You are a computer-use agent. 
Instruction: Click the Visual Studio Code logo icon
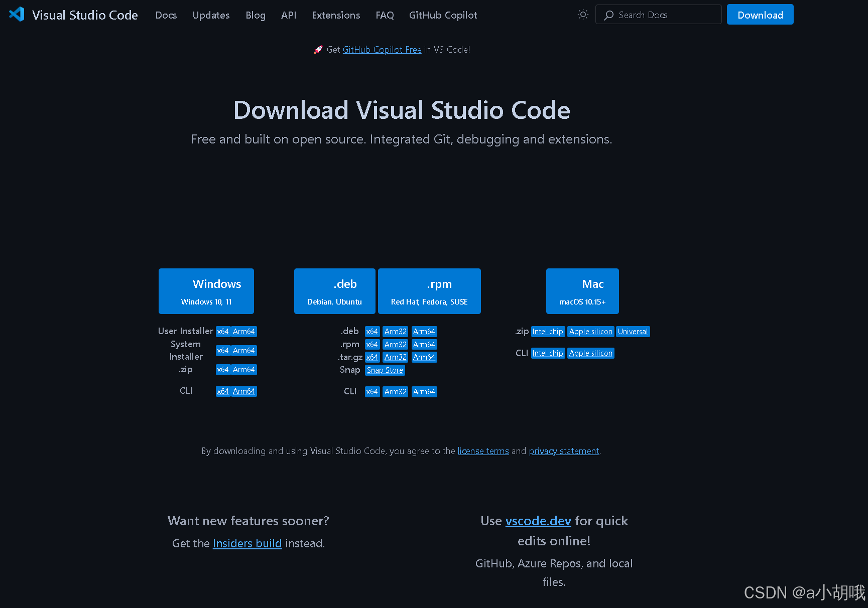(x=17, y=14)
